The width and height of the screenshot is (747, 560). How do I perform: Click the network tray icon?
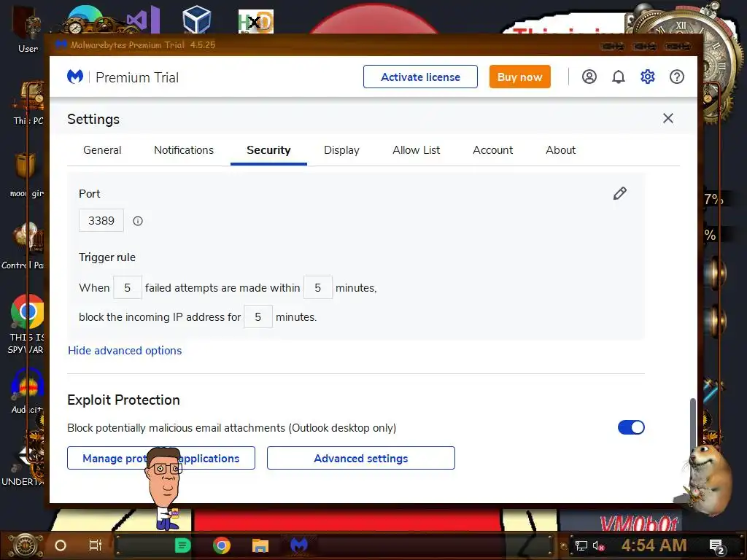click(x=581, y=545)
